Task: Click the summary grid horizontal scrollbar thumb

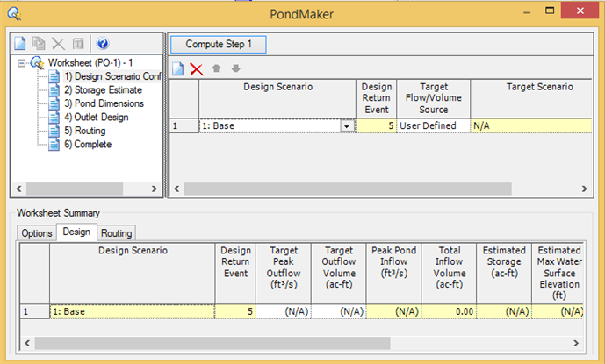Action: (x=212, y=343)
